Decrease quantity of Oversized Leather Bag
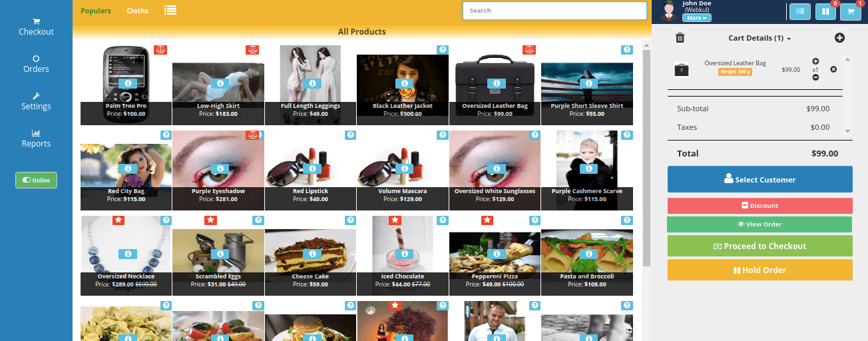 (x=815, y=77)
